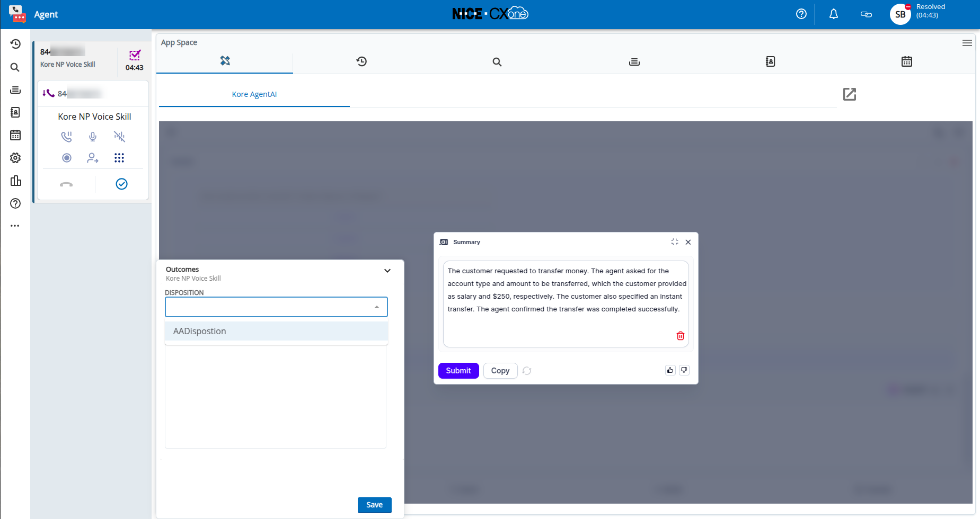
Task: Toggle call recording button
Action: click(67, 158)
